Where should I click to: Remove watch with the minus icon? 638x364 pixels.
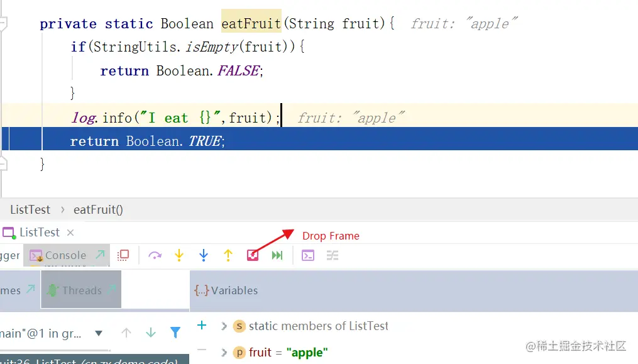point(202,350)
